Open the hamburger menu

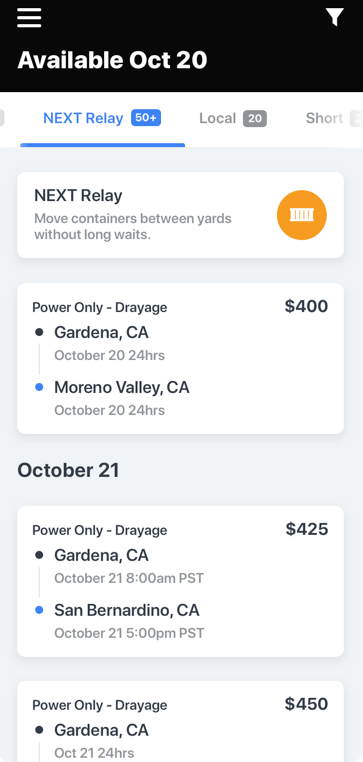(x=29, y=18)
